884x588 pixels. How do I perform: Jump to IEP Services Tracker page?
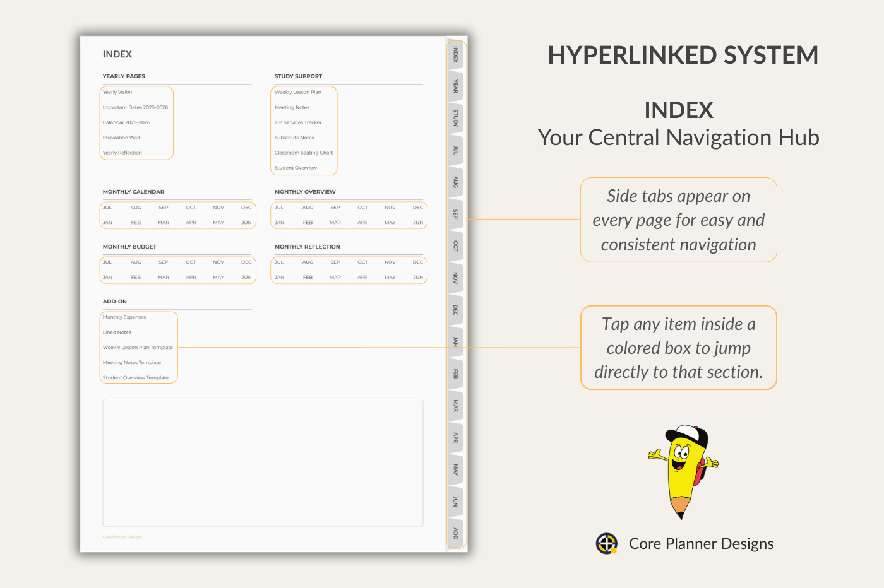pyautogui.click(x=298, y=122)
